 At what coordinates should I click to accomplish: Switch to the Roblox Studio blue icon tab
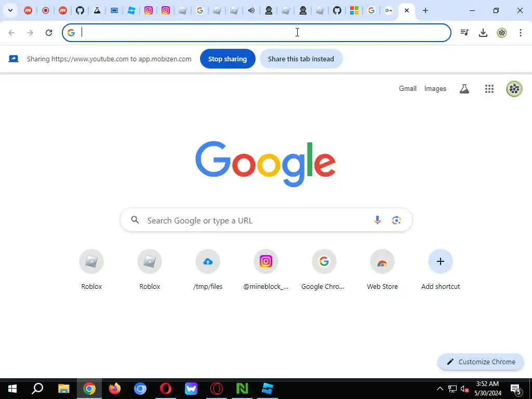tap(131, 10)
